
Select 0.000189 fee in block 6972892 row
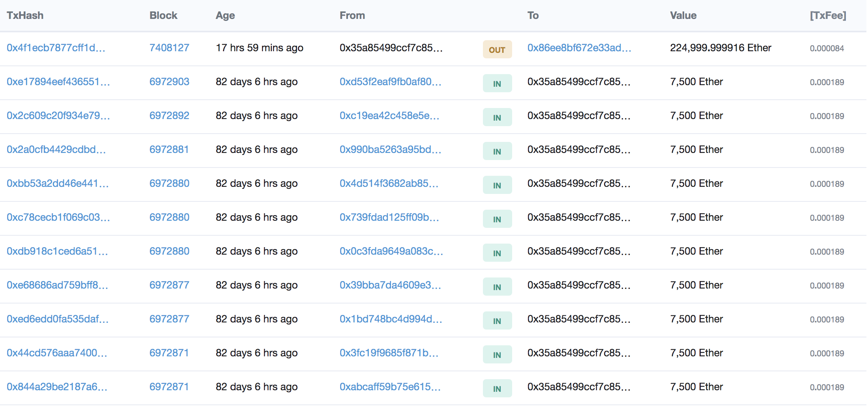coord(827,116)
